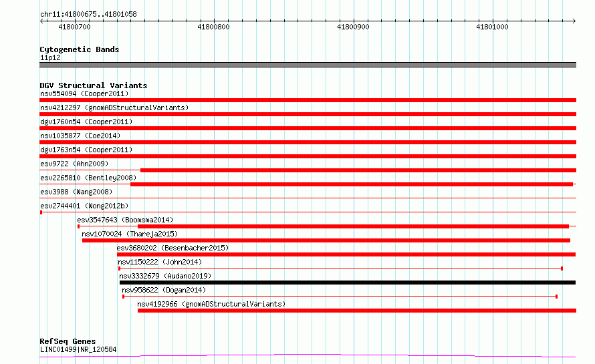Screen dimensions: 595x364
Task: Click the magenta LINC01499 gene line
Action: point(308,355)
